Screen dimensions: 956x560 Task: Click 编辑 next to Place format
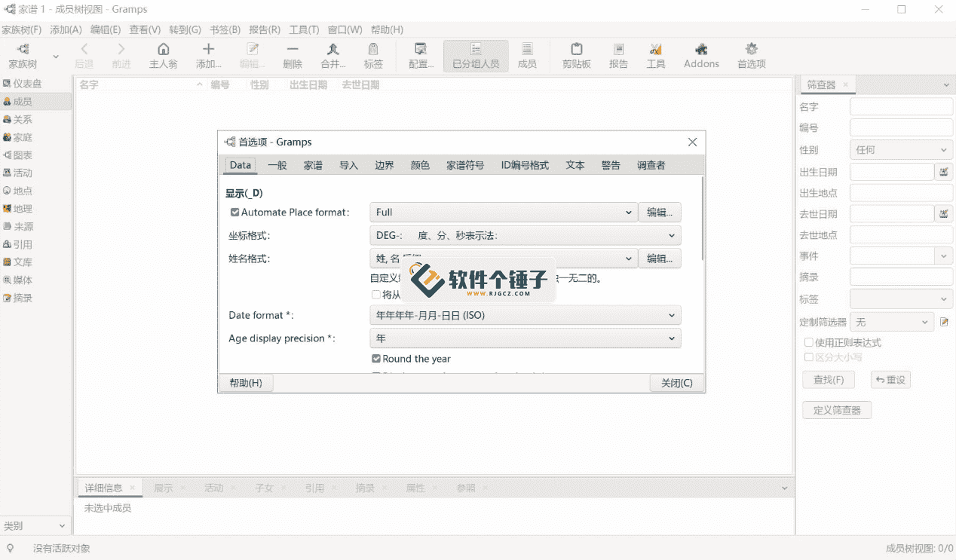660,213
